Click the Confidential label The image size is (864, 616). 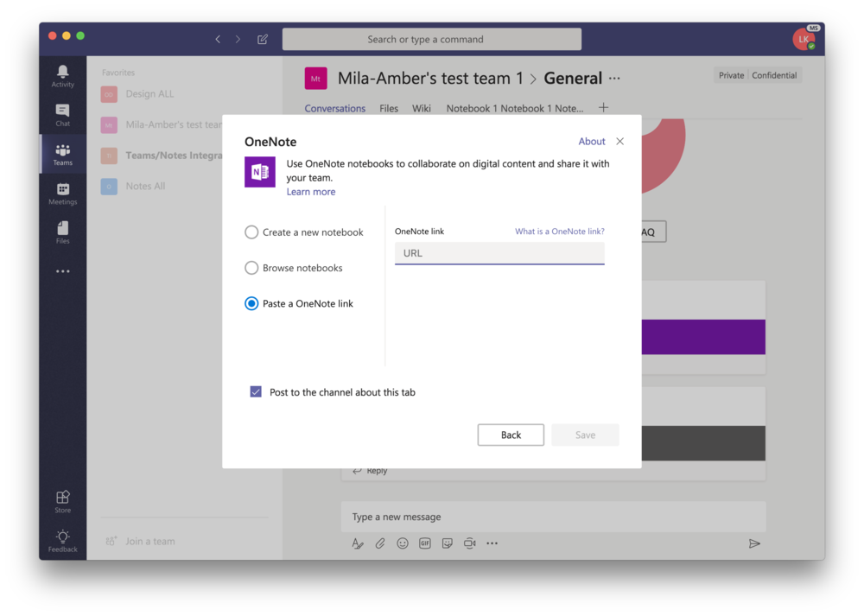[x=774, y=75]
